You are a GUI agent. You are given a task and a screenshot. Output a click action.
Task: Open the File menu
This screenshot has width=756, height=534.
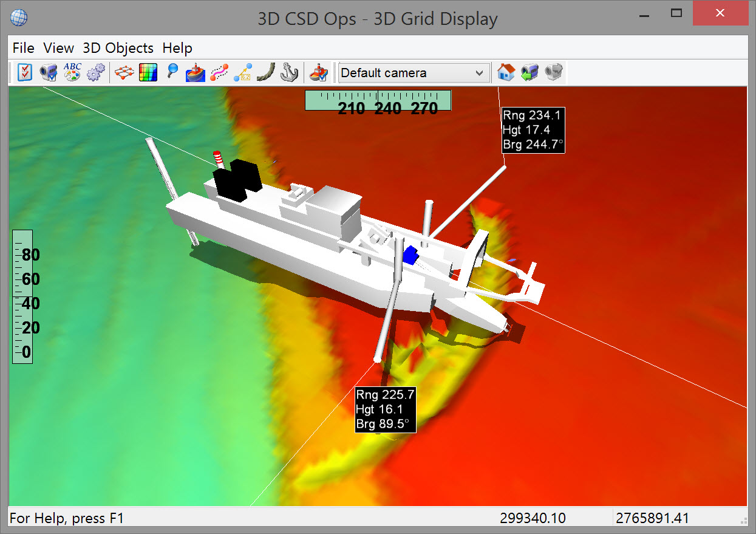[x=23, y=48]
